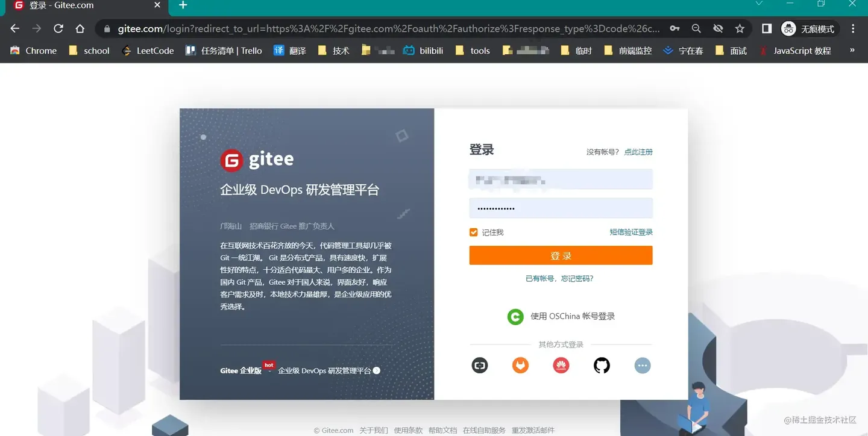The height and width of the screenshot is (436, 868).
Task: Open registration via 点此注册 link
Action: pyautogui.click(x=640, y=152)
